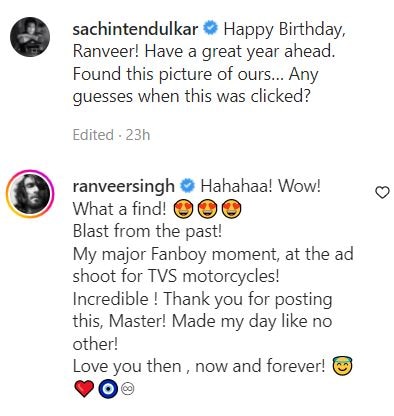394x416 pixels.
Task: Click the halo smiley emoji
Action: tap(342, 366)
